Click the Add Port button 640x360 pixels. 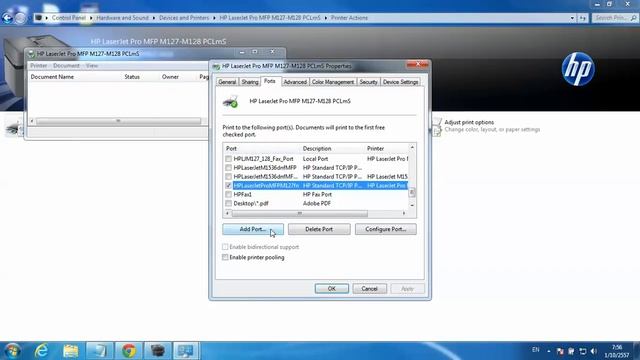tap(253, 229)
